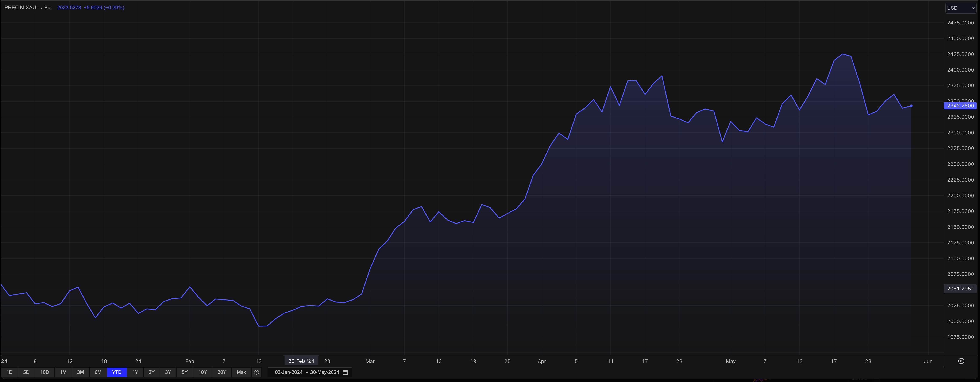Click the active YTD range button
The width and height of the screenshot is (980, 382).
(x=116, y=372)
